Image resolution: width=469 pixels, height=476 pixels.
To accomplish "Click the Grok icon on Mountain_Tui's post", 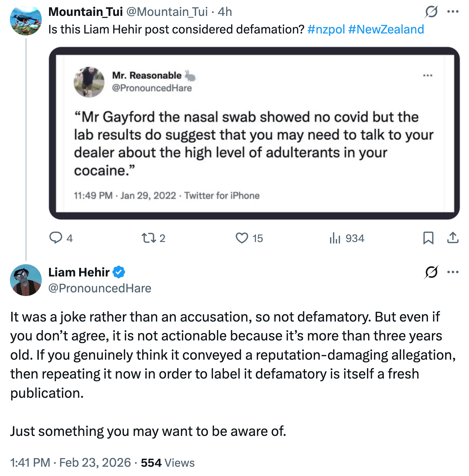I will (x=431, y=12).
